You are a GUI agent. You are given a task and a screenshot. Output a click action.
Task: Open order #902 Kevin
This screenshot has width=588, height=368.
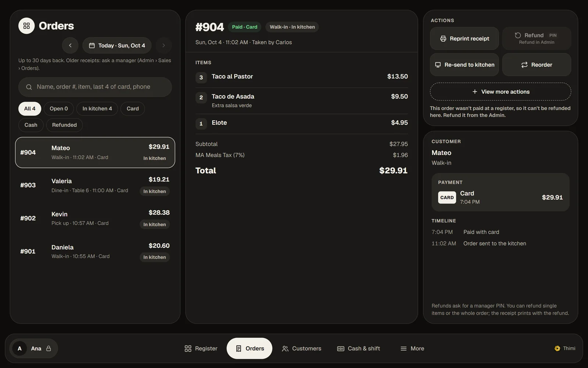point(95,219)
